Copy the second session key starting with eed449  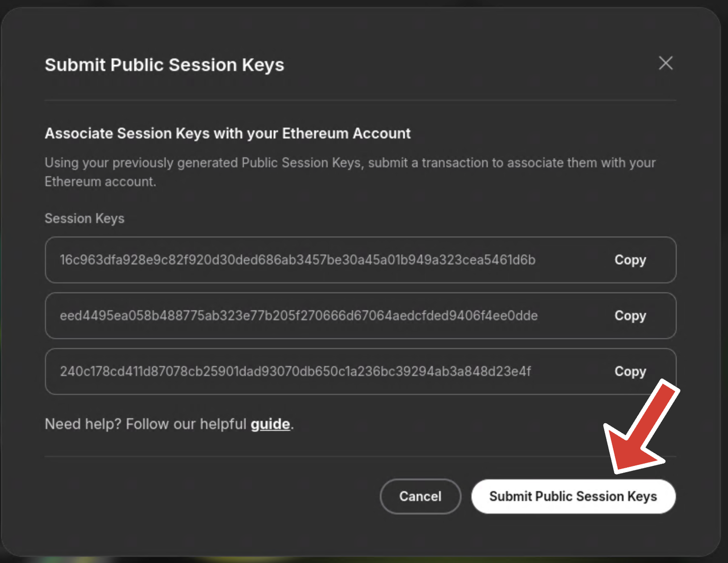coord(630,315)
